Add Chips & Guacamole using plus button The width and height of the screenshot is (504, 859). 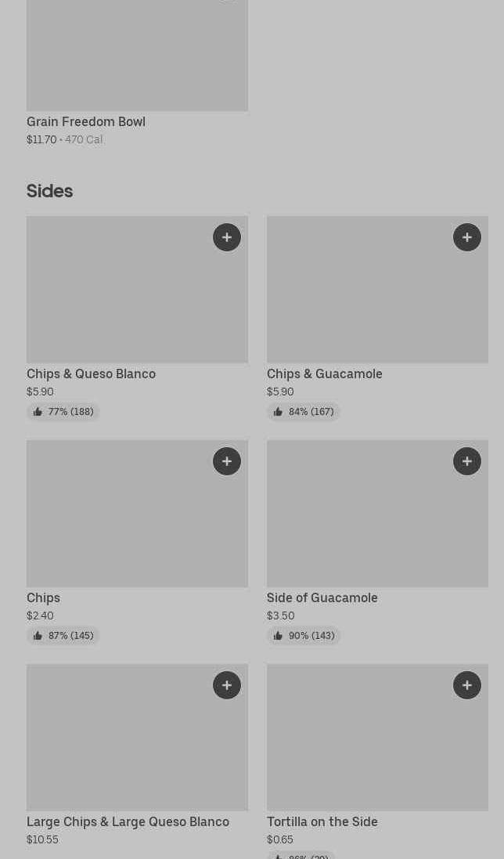pos(467,237)
